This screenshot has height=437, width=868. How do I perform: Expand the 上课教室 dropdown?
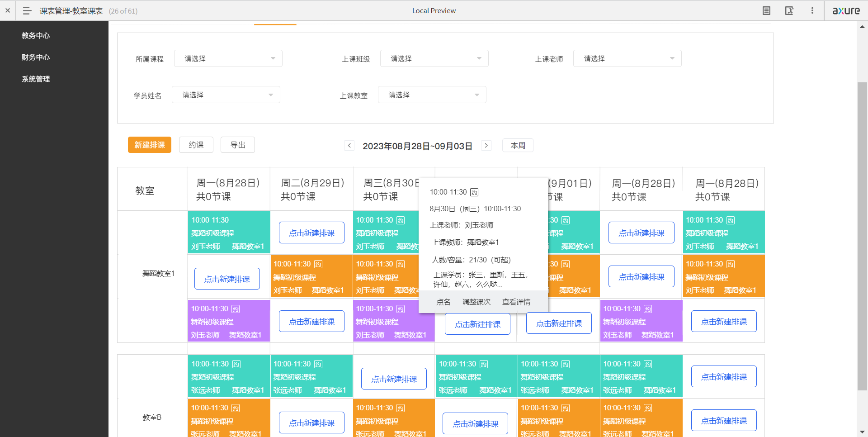pos(432,95)
